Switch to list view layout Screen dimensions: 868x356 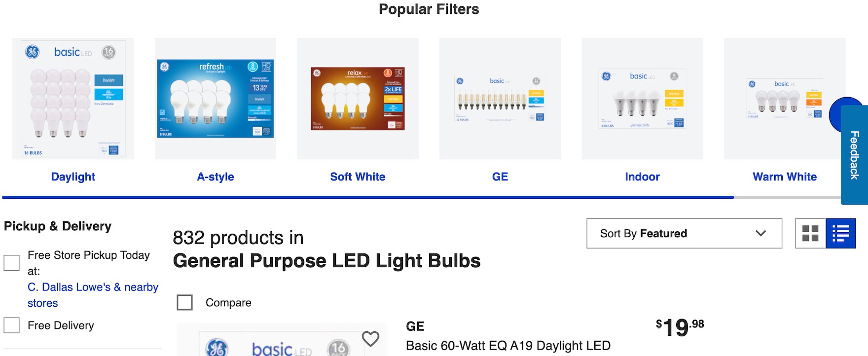[x=840, y=233]
